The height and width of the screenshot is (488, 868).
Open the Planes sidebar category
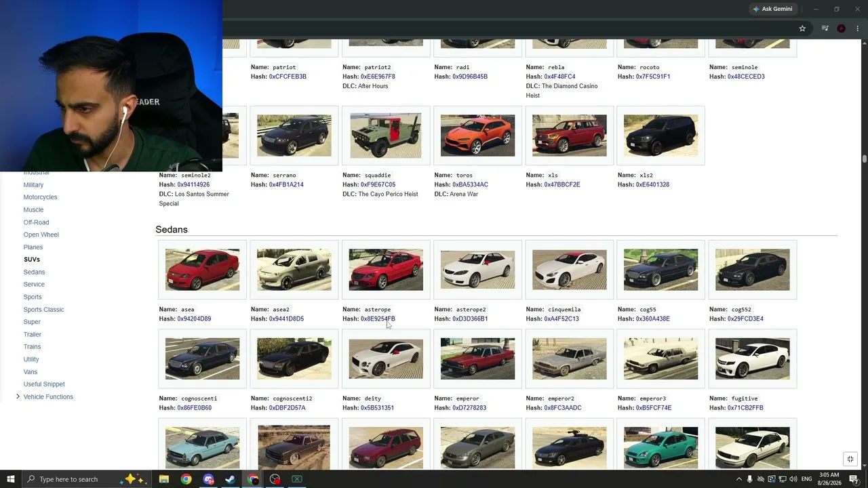pos(33,247)
